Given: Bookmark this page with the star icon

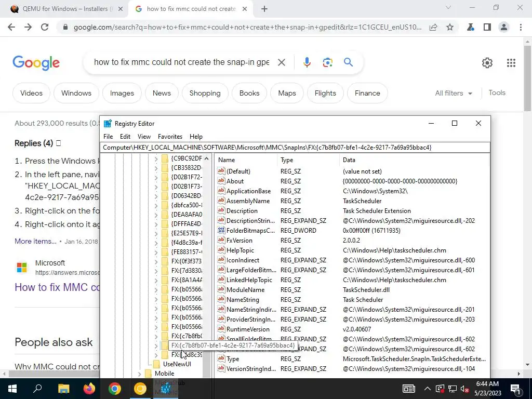Looking at the screenshot, I should [450, 27].
